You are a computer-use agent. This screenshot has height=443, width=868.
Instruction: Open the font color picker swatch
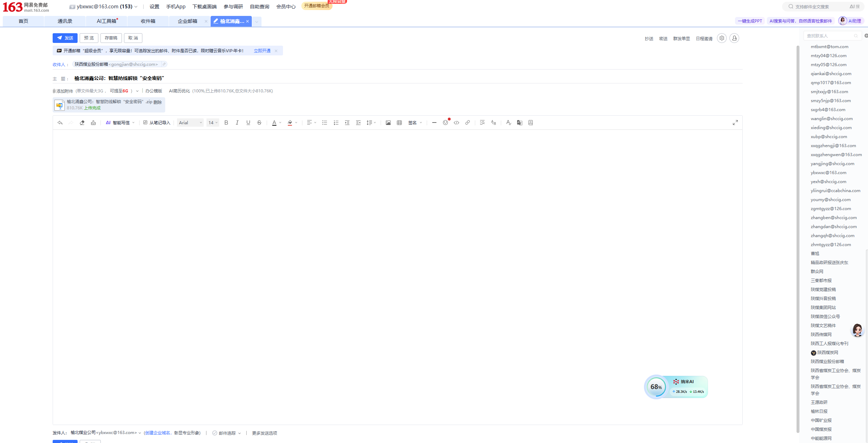tap(274, 123)
